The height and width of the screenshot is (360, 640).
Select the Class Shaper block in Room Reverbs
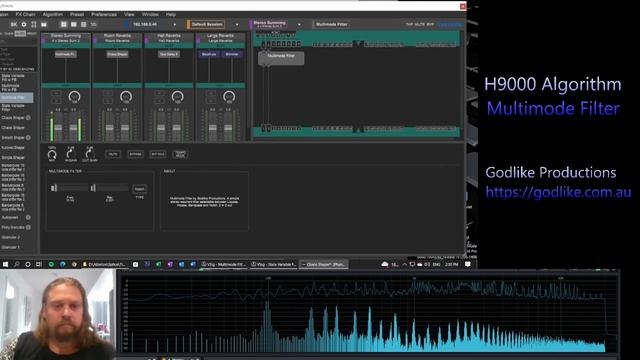(x=117, y=54)
